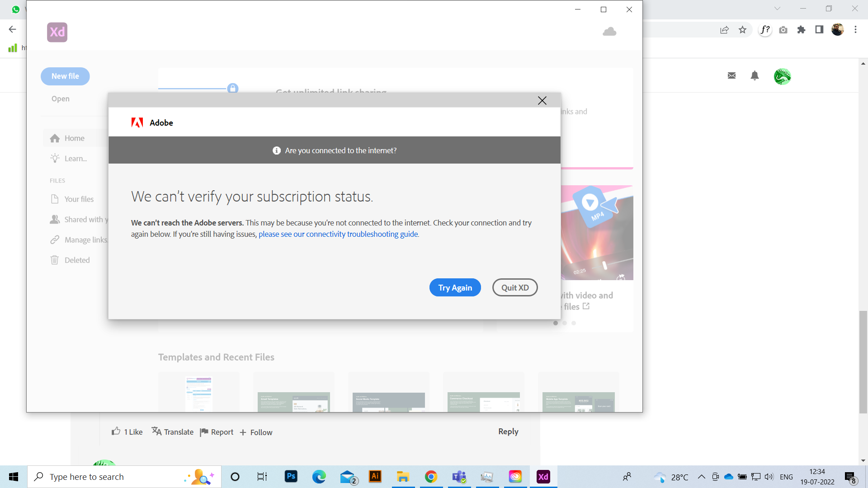Expand the Templates and Recent Files section
Image resolution: width=868 pixels, height=488 pixels.
216,357
